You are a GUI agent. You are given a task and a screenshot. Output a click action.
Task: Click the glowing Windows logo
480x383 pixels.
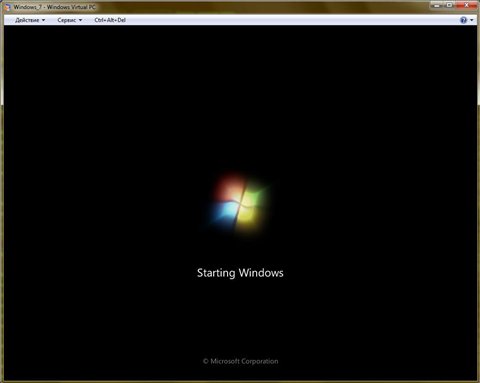click(239, 202)
